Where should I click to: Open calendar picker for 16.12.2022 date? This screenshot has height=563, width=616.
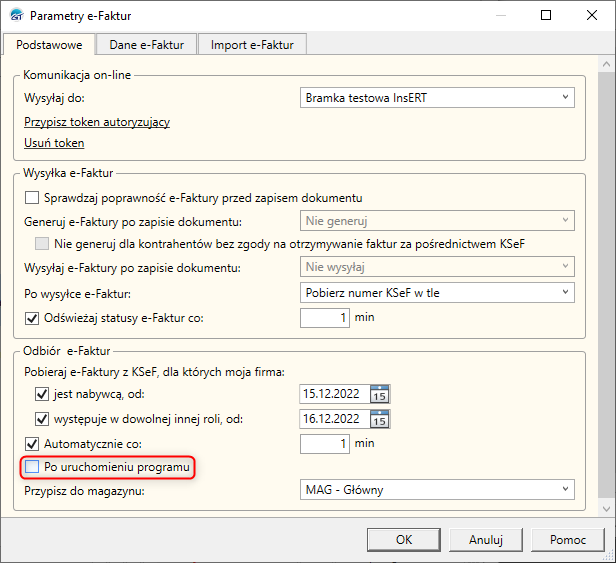click(379, 419)
